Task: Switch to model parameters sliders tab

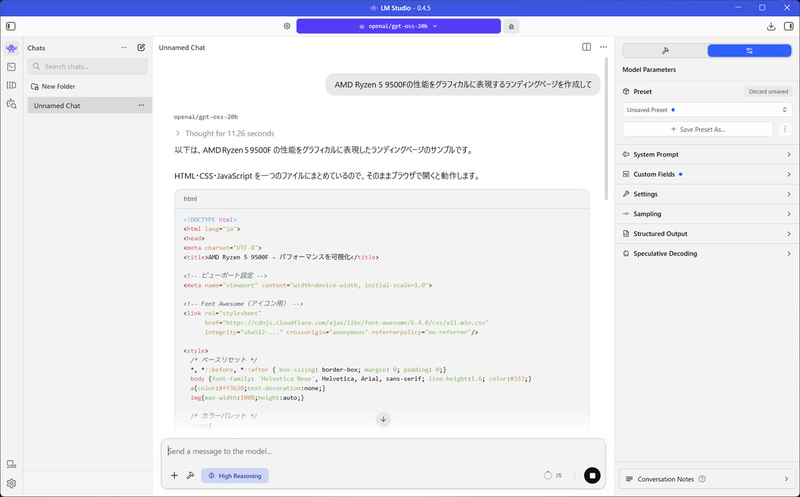Action: (x=749, y=51)
